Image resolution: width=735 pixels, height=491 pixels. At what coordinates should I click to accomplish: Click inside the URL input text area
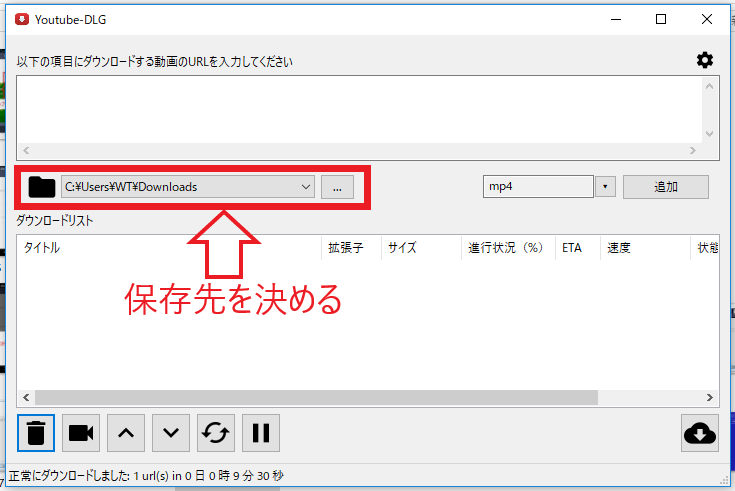point(359,109)
